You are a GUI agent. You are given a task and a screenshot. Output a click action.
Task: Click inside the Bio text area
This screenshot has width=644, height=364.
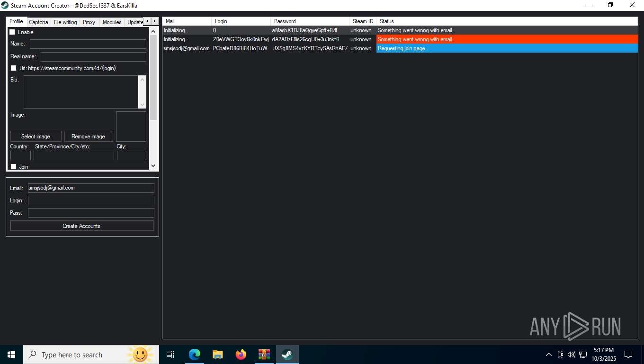81,92
